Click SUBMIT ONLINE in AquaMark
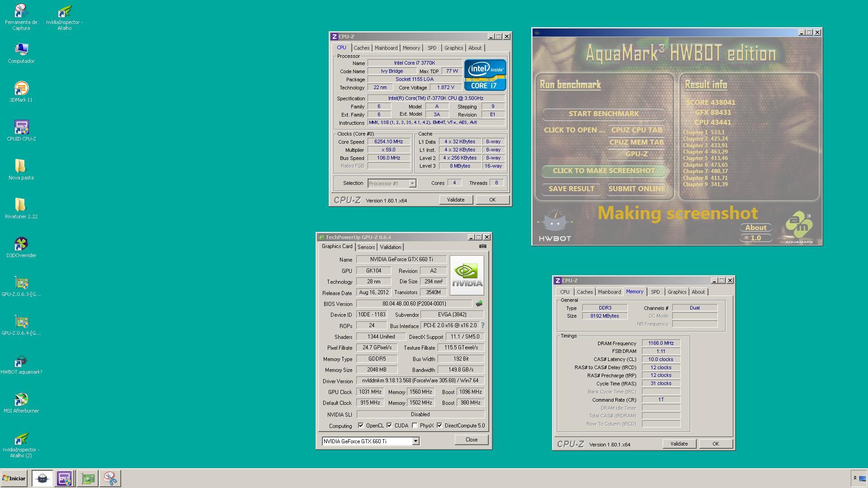Screen dimensions: 868x488 pos(637,189)
